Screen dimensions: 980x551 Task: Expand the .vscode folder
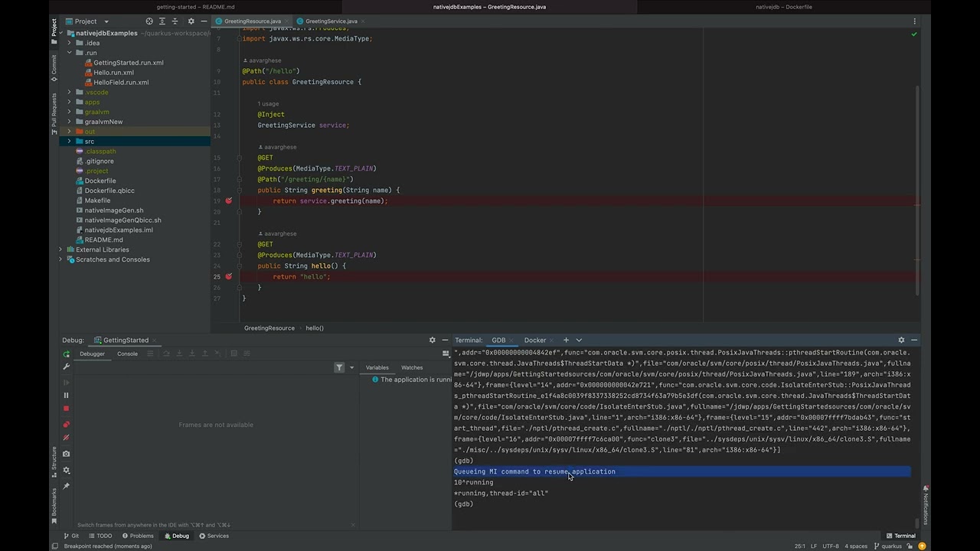click(x=69, y=92)
